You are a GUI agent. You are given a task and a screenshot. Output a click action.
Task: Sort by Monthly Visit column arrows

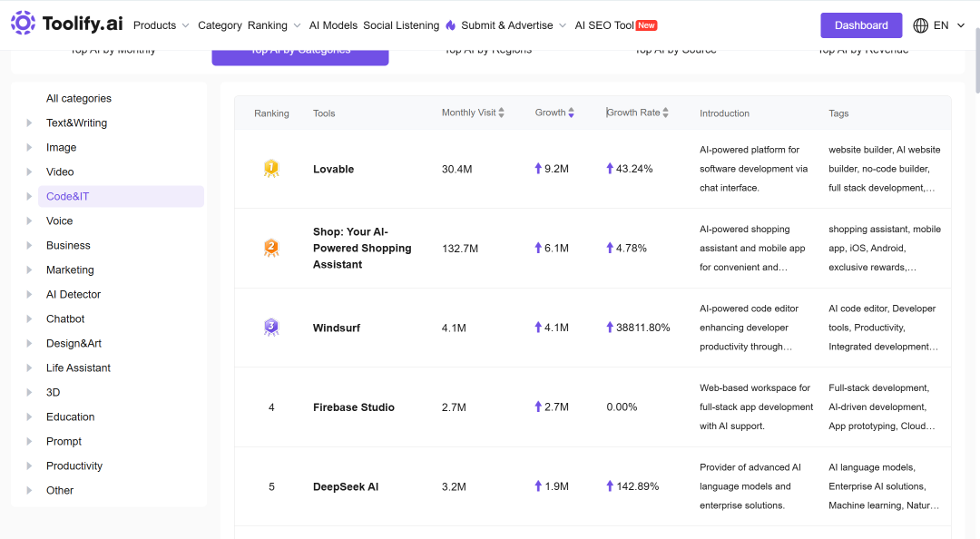[501, 113]
